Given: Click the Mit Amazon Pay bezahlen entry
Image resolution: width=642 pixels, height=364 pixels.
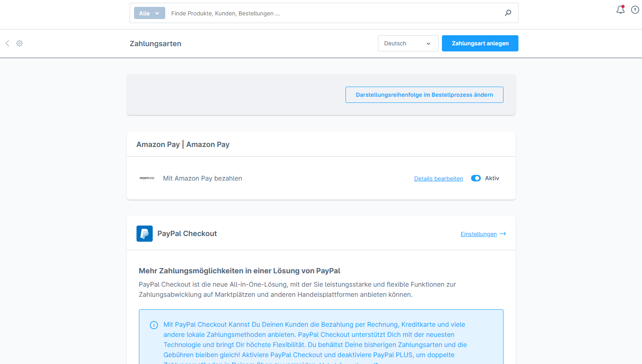Looking at the screenshot, I should tap(203, 178).
